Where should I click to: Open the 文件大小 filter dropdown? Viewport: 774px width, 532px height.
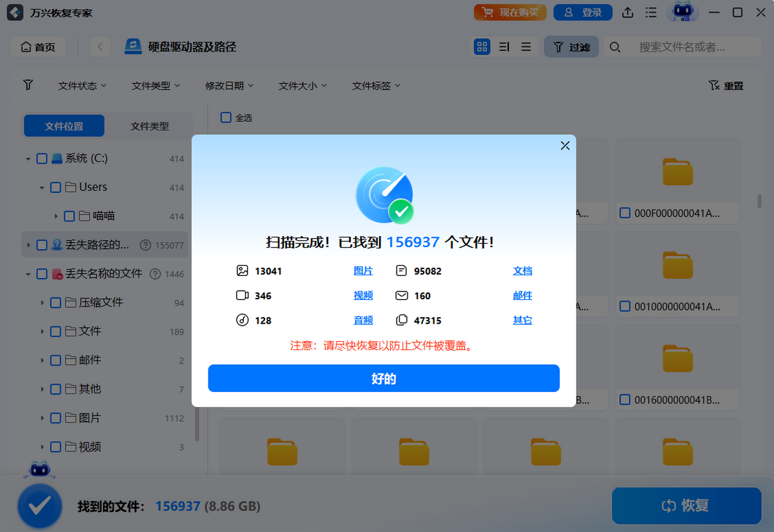click(x=303, y=86)
